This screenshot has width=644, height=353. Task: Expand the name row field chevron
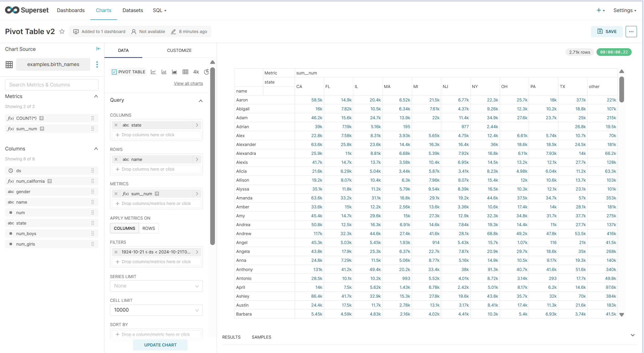coord(197,159)
